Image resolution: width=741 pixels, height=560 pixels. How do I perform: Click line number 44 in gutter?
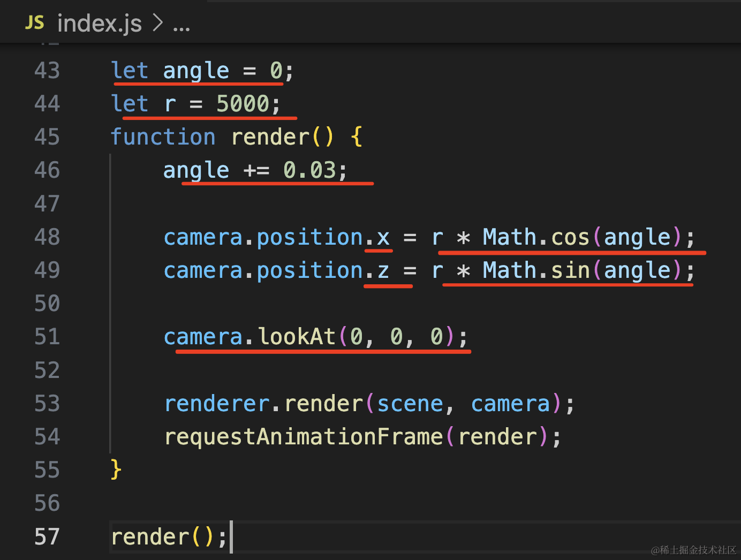pyautogui.click(x=47, y=104)
